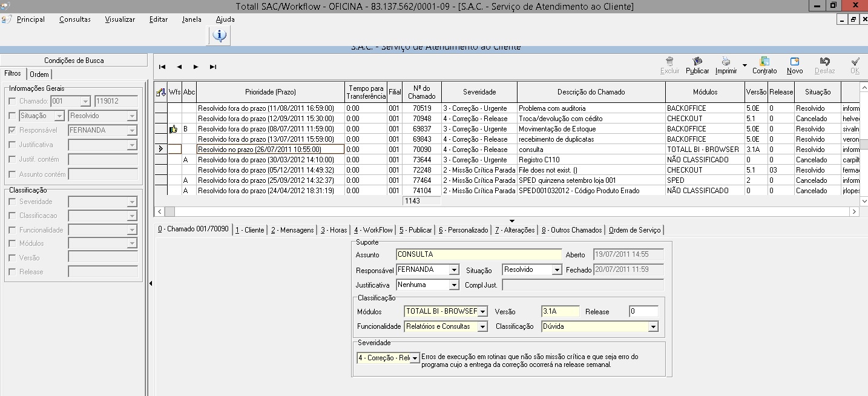The image size is (868, 396).
Task: Click the sort icon in grid corner
Action: [160, 92]
